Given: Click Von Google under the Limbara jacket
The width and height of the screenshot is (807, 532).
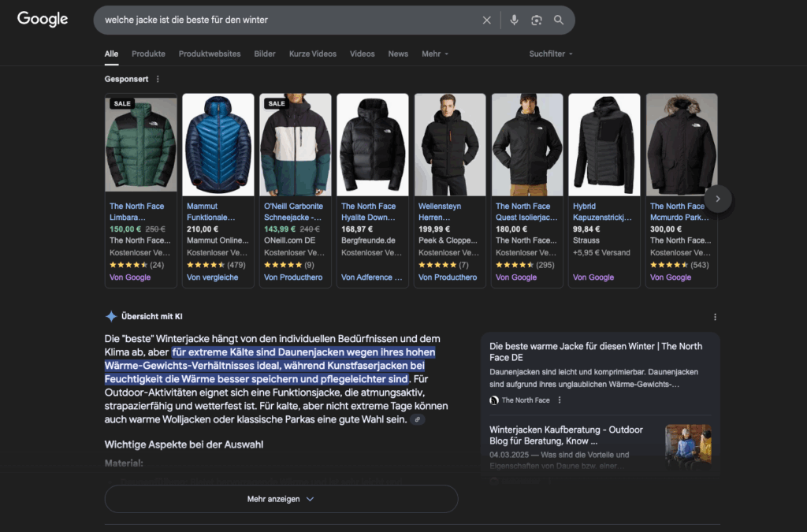Looking at the screenshot, I should click(130, 277).
